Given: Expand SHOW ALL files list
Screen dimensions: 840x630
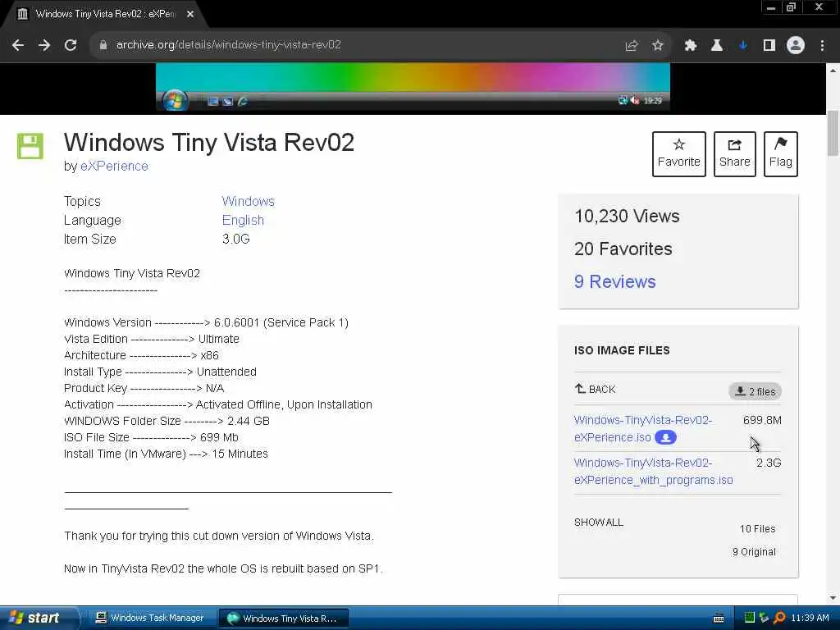Looking at the screenshot, I should tap(598, 523).
